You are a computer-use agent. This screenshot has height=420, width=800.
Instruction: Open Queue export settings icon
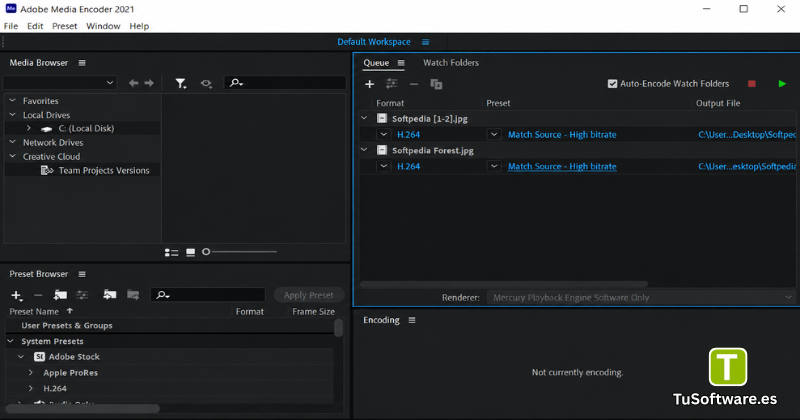(391, 84)
